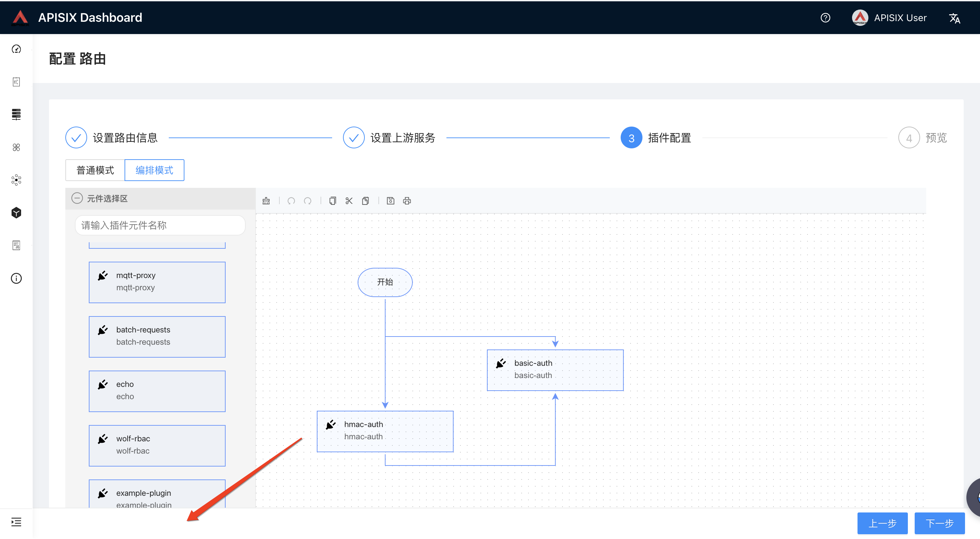
Task: Open the consumer cluster icon in sidebar
Action: point(16,180)
